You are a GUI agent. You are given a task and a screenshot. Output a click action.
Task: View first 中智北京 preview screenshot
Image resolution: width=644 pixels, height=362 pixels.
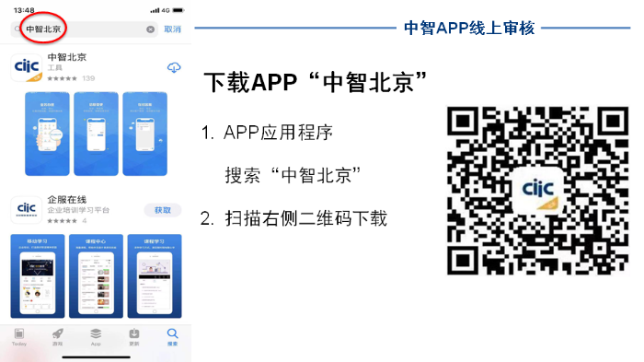(47, 134)
